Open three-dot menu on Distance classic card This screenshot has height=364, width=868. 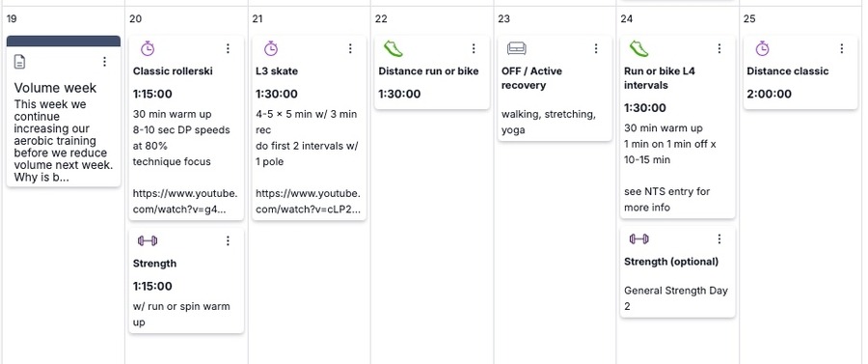coord(841,48)
